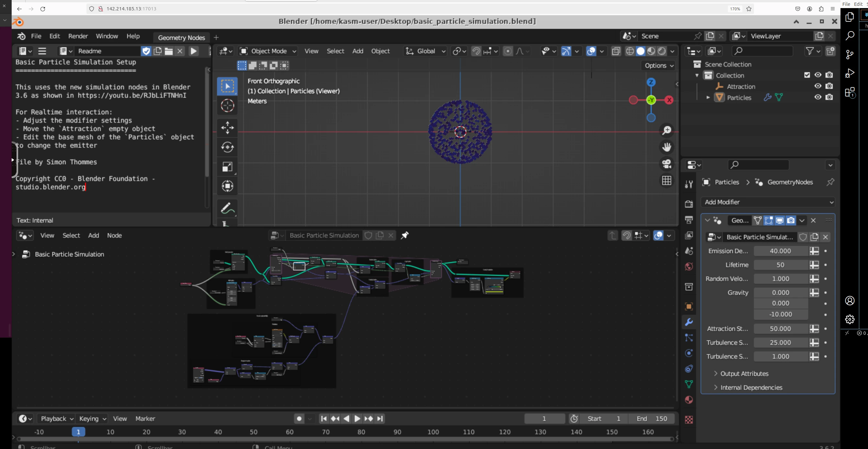The width and height of the screenshot is (868, 449).
Task: Toggle the camera view icon
Action: click(x=667, y=164)
